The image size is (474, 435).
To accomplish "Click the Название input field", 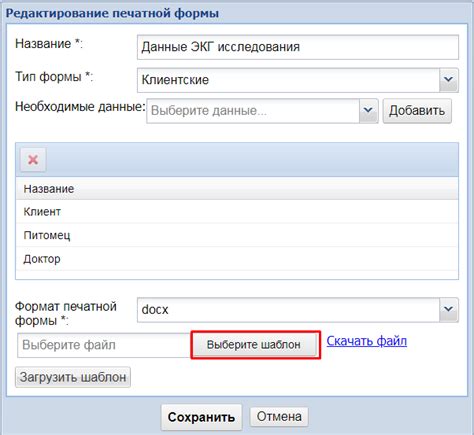I will [298, 47].
